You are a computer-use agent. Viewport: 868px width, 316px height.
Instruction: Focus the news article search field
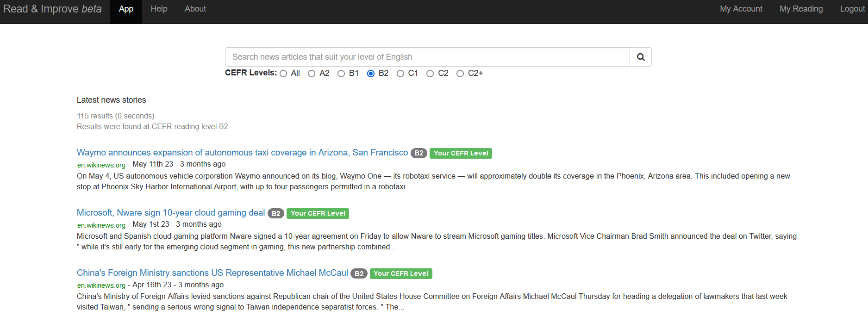[427, 57]
